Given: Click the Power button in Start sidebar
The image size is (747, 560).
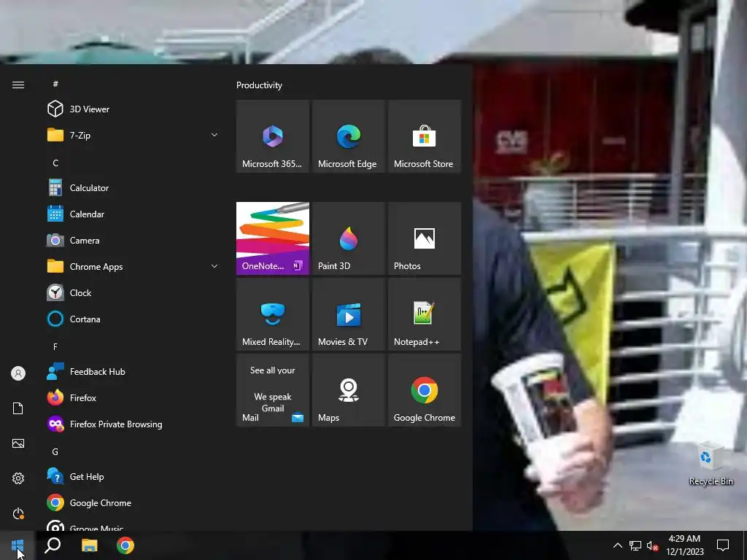Looking at the screenshot, I should click(18, 513).
